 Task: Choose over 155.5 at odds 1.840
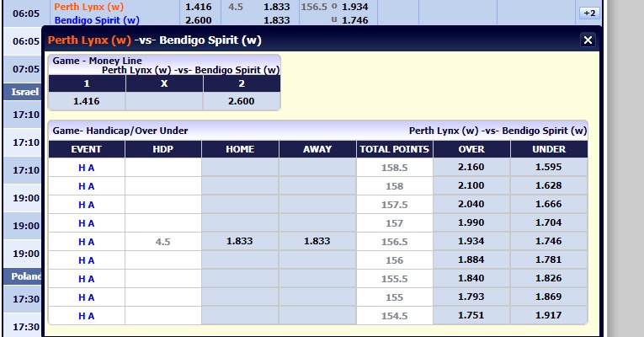(x=471, y=278)
